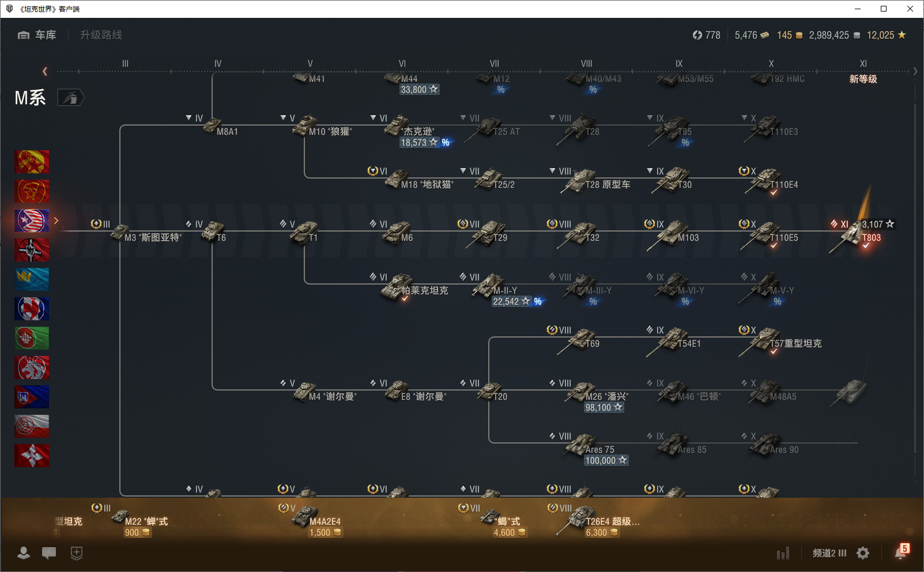
Task: Open notifications bell with 5 badge
Action: (x=900, y=552)
